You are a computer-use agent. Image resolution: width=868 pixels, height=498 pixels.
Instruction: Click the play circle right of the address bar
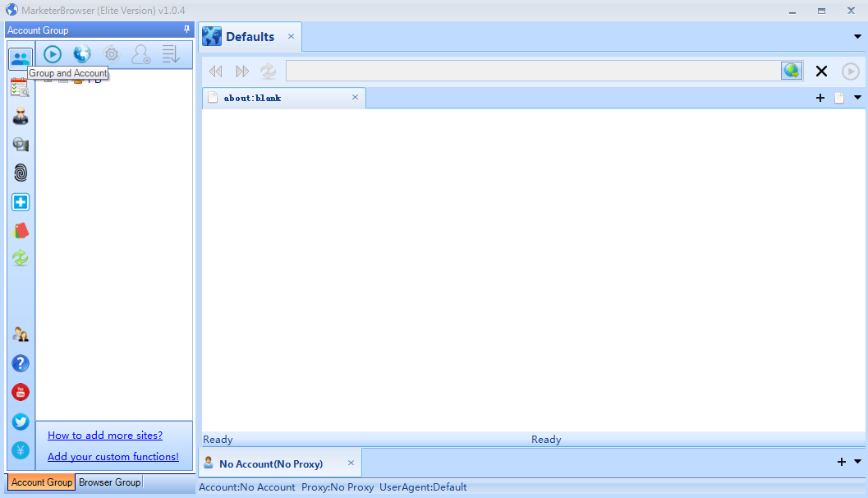pyautogui.click(x=850, y=71)
